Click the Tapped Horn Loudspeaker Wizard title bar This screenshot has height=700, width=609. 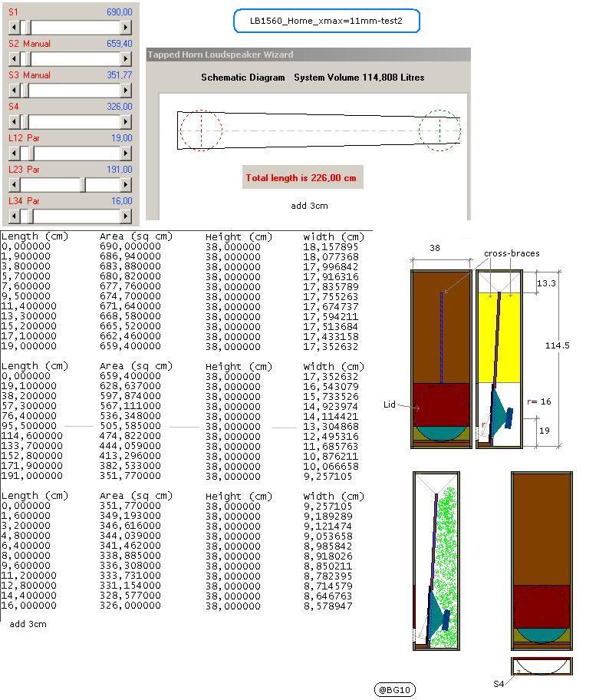pos(308,54)
